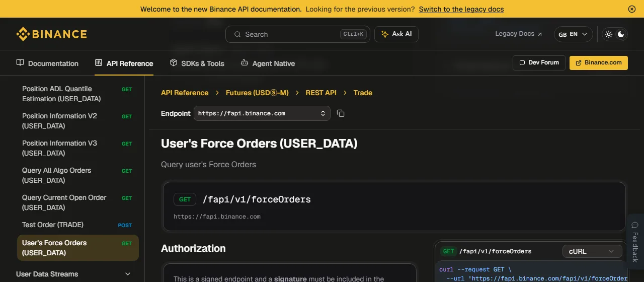
Task: Click the Ask AI button
Action: (x=396, y=34)
